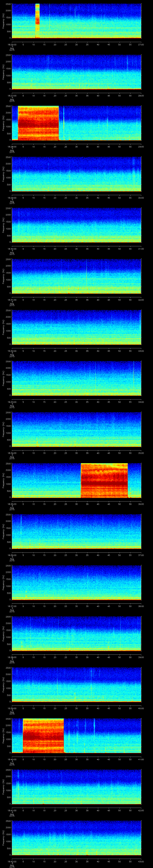Click the 2500 frequency tick on top spectrogram

tap(9, 4)
